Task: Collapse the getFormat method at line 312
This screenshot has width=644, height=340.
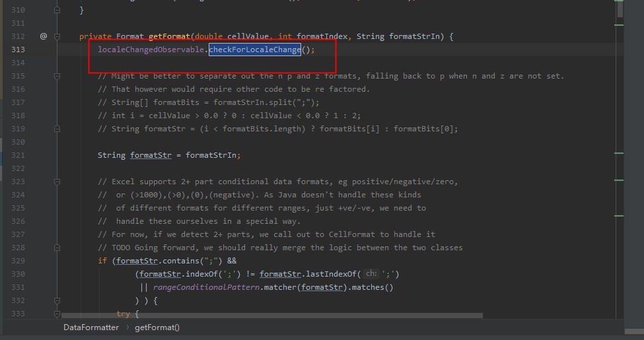Action: [57, 36]
